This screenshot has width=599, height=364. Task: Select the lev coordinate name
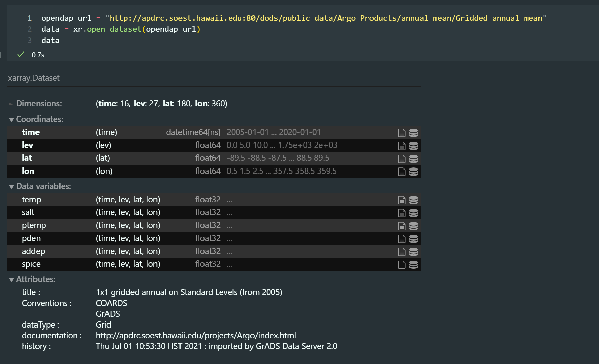pos(27,145)
